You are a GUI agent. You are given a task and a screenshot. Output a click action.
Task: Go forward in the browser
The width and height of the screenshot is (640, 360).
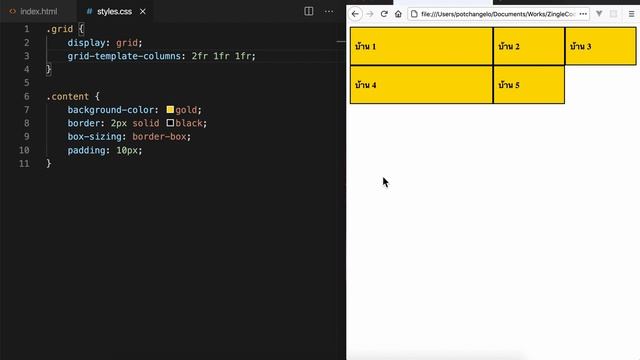click(x=370, y=14)
